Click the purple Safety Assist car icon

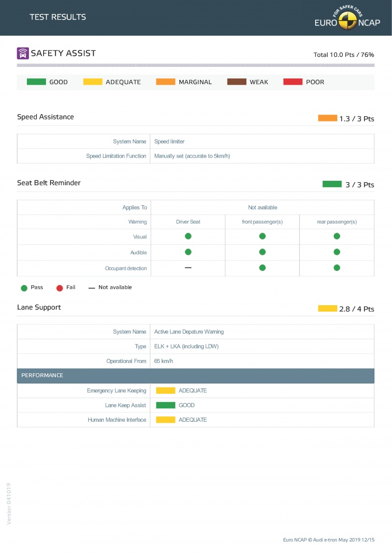tap(23, 53)
